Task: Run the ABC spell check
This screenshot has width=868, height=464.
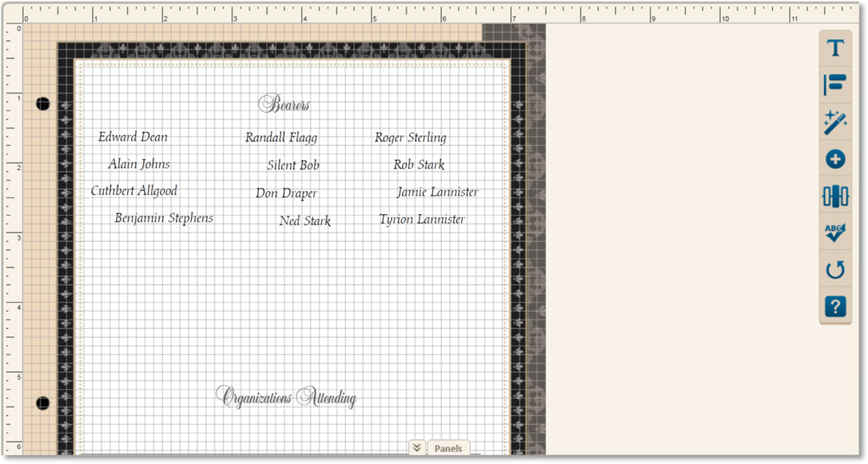Action: click(835, 233)
